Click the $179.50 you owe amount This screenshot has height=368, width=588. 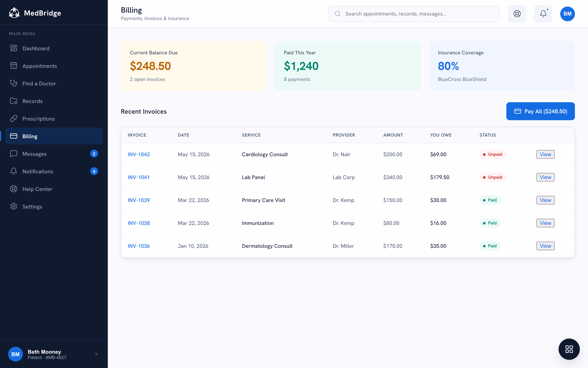(x=440, y=177)
